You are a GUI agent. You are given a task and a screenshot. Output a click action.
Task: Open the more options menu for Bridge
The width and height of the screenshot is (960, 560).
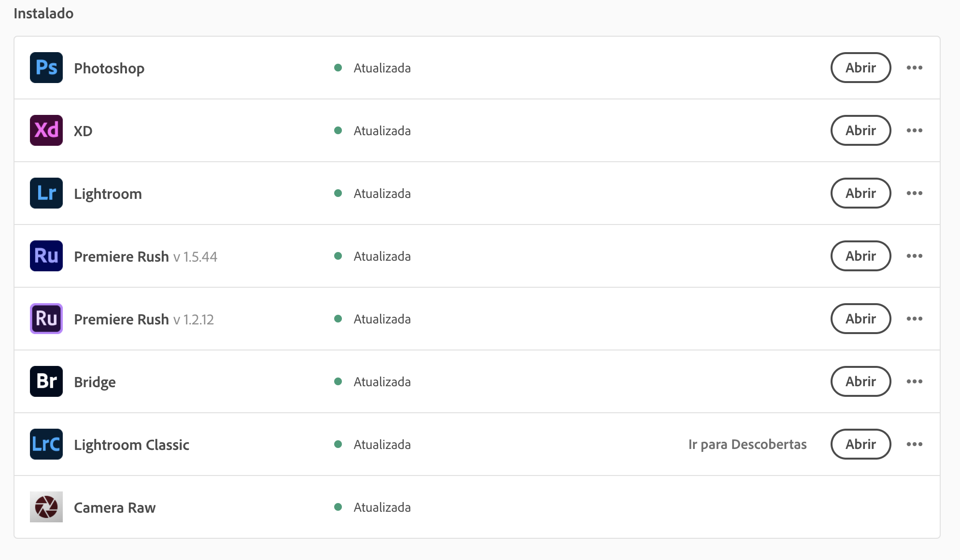[915, 381]
